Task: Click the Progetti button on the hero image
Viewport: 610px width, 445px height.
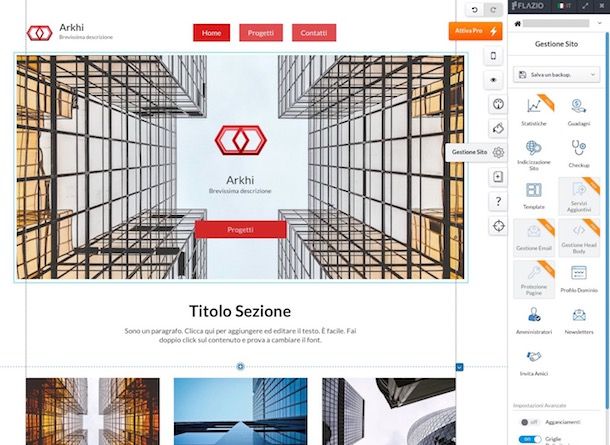Action: (240, 230)
